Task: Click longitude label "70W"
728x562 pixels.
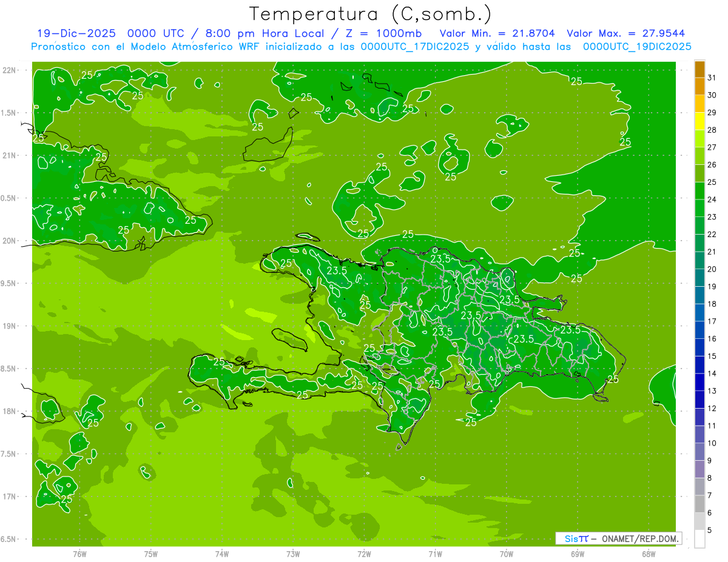Action: pos(506,554)
